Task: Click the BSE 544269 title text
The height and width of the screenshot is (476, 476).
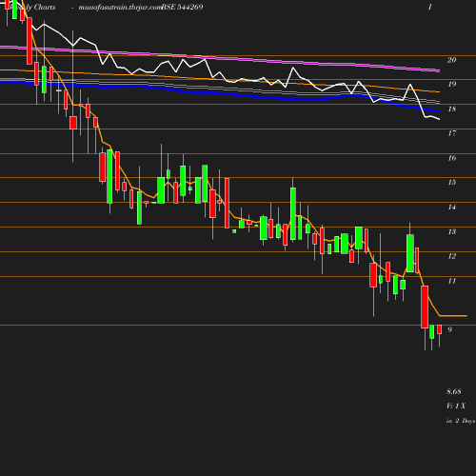Action: click(x=182, y=7)
